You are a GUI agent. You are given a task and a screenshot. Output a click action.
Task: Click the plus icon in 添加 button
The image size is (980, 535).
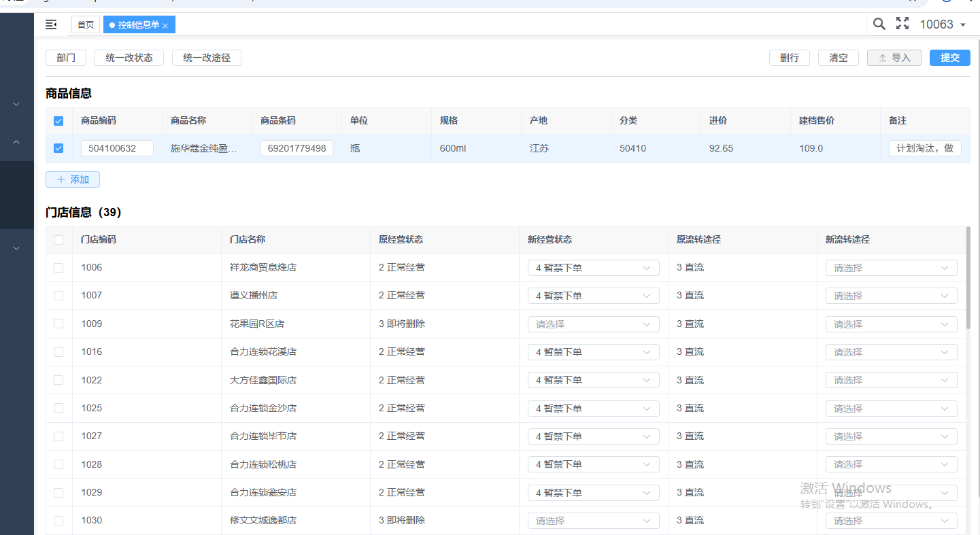pos(61,179)
